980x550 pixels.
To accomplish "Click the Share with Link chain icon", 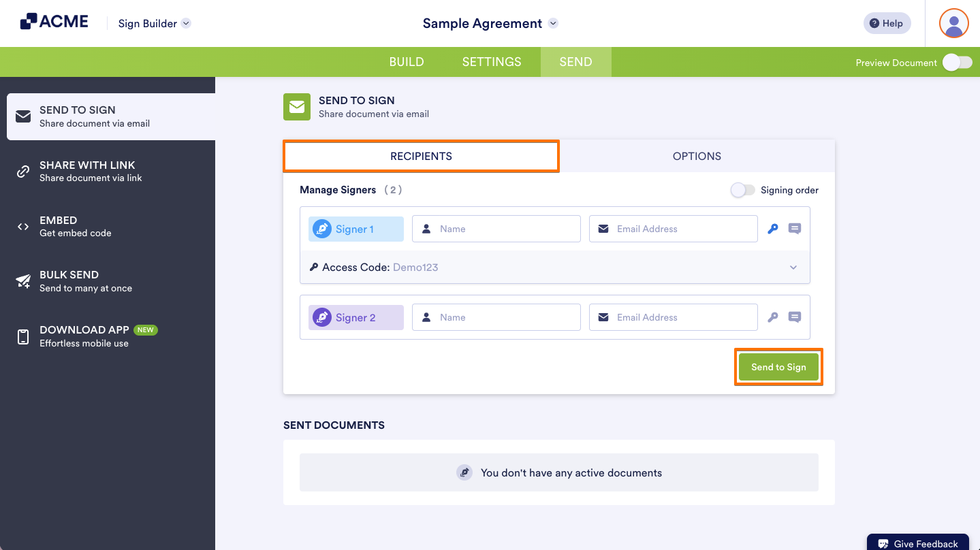I will pyautogui.click(x=23, y=172).
